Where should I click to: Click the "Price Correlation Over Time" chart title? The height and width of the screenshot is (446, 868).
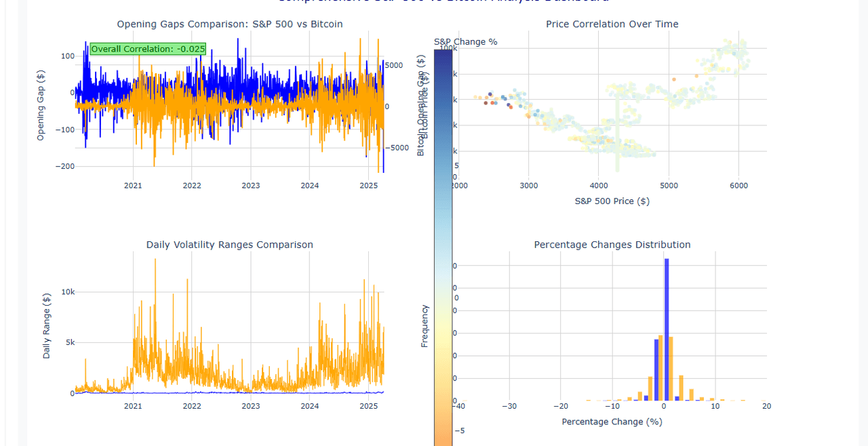(612, 24)
